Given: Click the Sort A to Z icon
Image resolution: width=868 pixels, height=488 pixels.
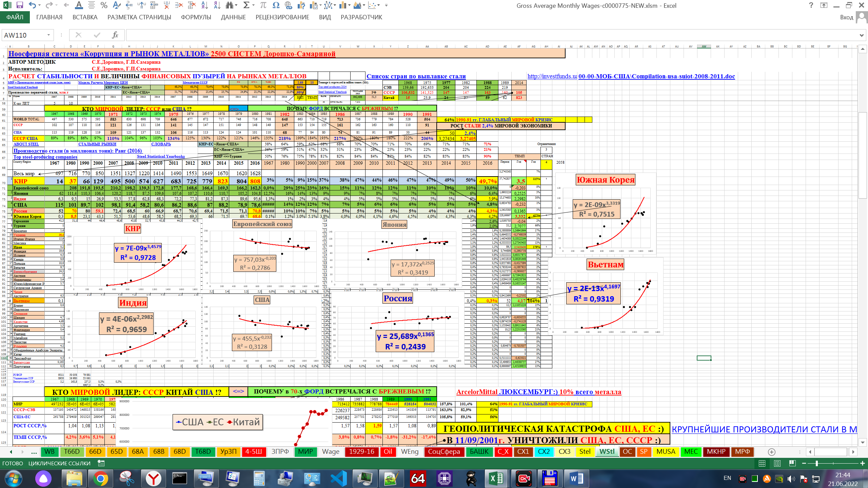Looking at the screenshot, I should (205, 5).
